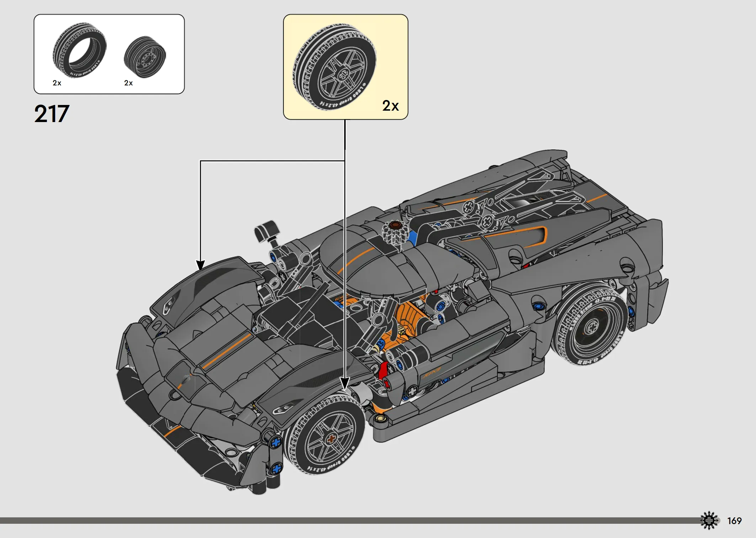Click the tire part in the parts list
Screen dimensions: 756x538
pos(79,51)
